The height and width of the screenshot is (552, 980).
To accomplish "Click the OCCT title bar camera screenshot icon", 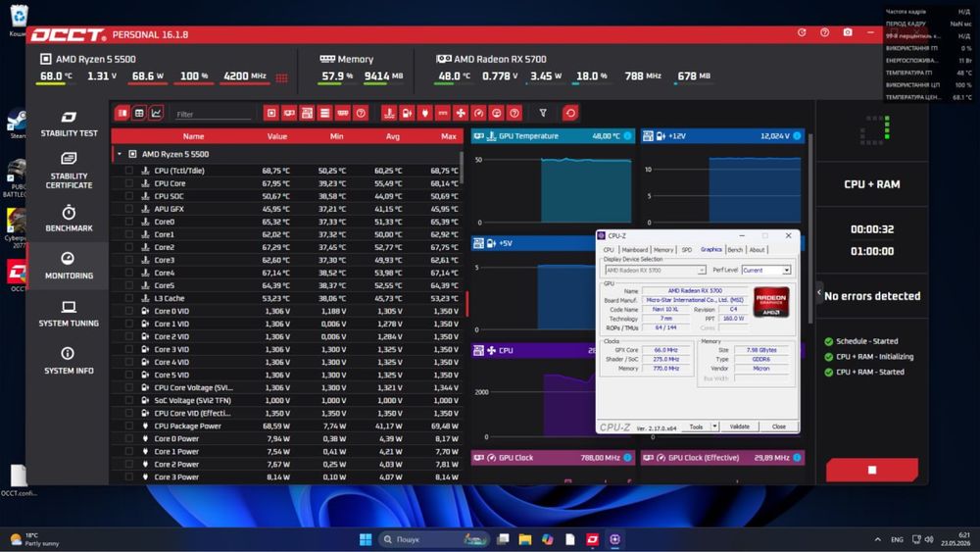I will 848,32.
